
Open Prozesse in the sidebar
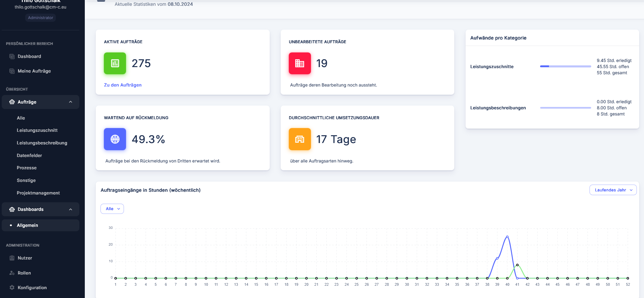(27, 168)
